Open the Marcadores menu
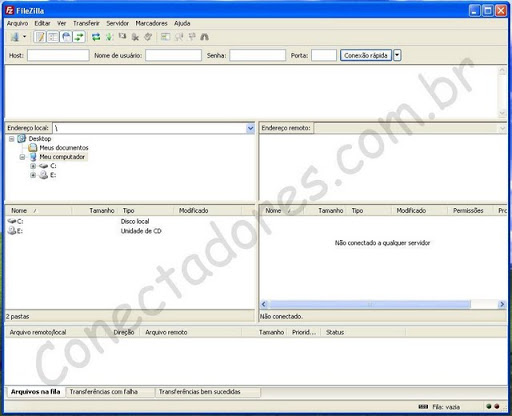The height and width of the screenshot is (416, 512). [151, 23]
